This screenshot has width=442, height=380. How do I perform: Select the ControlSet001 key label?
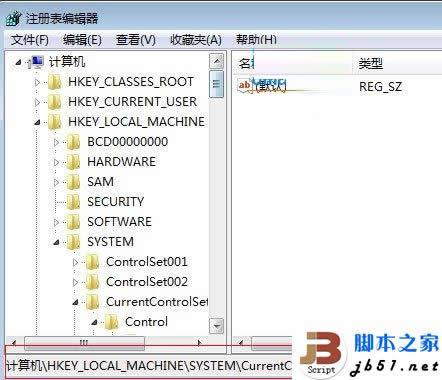pyautogui.click(x=147, y=262)
